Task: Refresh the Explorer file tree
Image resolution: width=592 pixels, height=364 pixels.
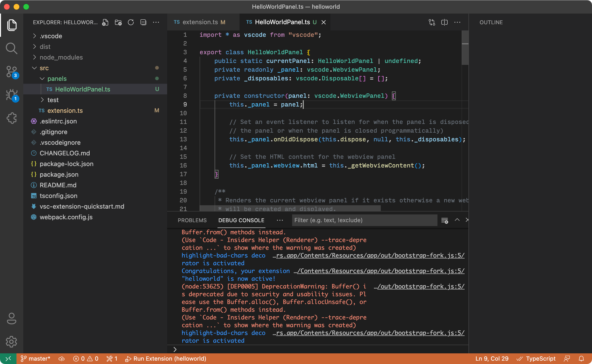Action: click(131, 22)
